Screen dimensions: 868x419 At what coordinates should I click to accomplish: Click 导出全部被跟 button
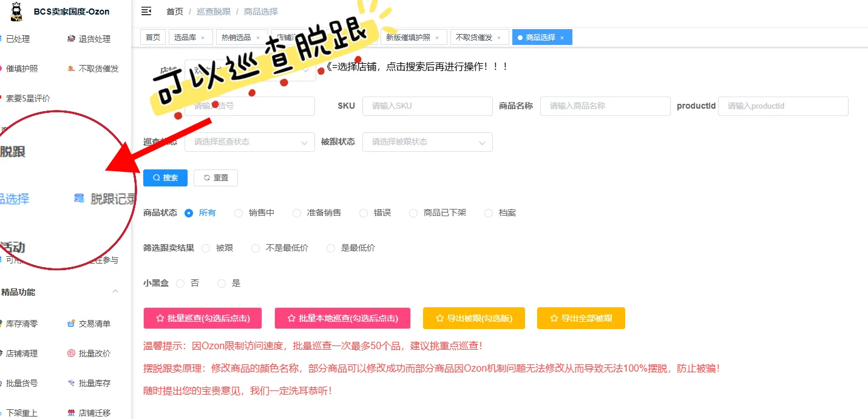581,318
